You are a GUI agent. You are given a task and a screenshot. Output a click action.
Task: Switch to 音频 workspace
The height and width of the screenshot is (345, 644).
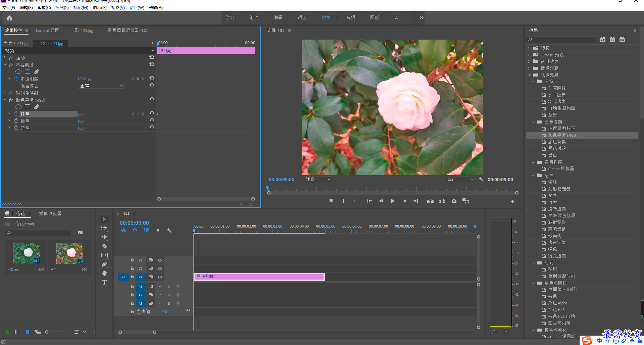pyautogui.click(x=350, y=17)
